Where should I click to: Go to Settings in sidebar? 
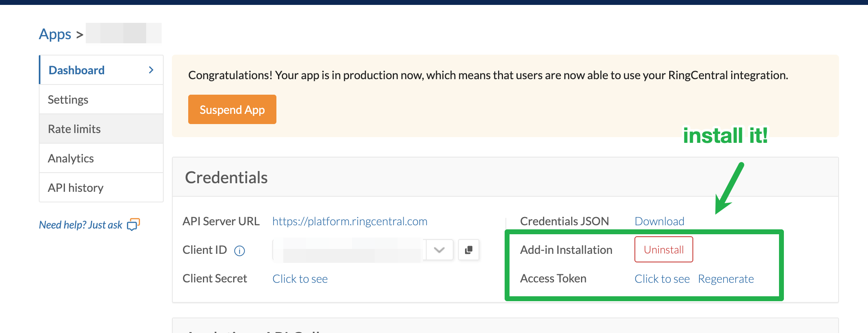[68, 100]
